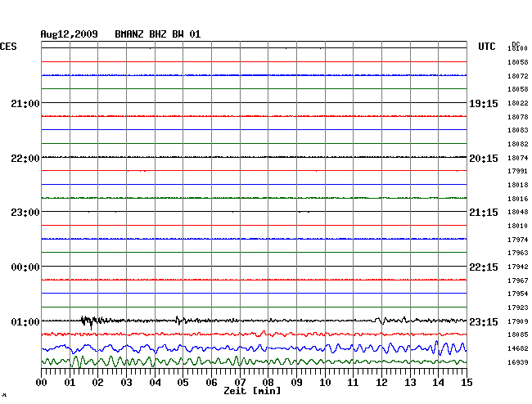Select the 23:00 local time label
Viewport: 532px width, 404px height.
[25, 213]
